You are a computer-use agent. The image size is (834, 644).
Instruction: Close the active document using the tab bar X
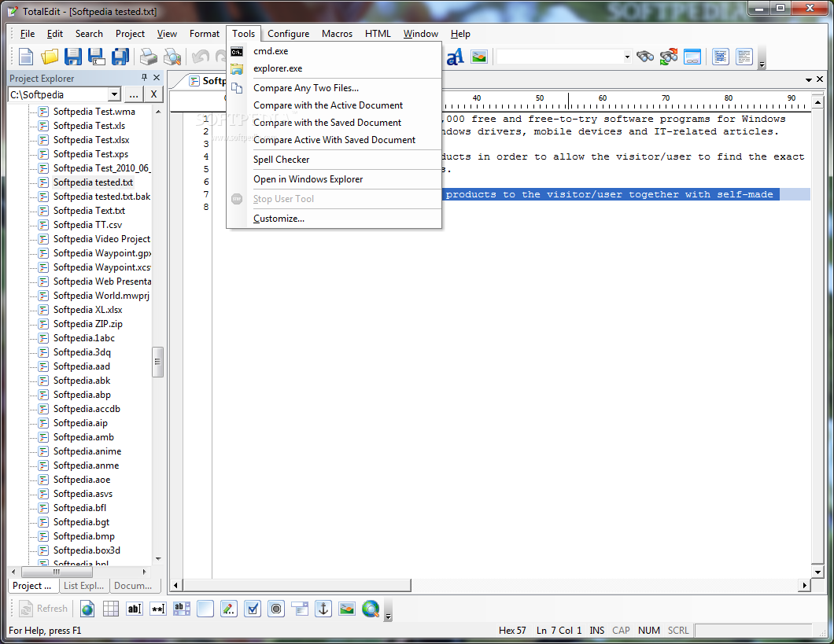click(820, 79)
